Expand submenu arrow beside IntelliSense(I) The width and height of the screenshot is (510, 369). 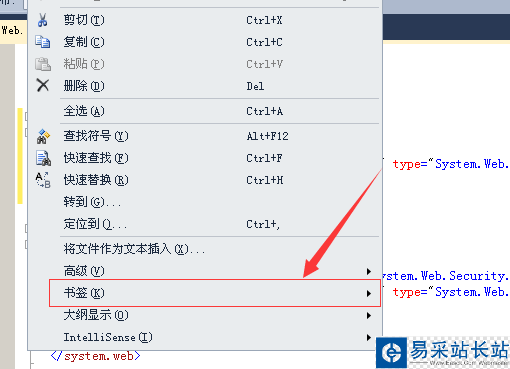point(369,337)
